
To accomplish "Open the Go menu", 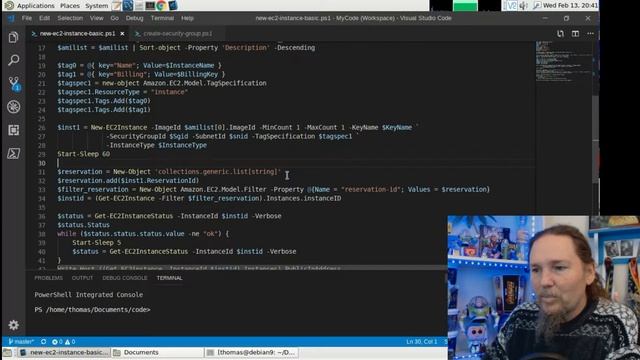I will (x=115, y=18).
